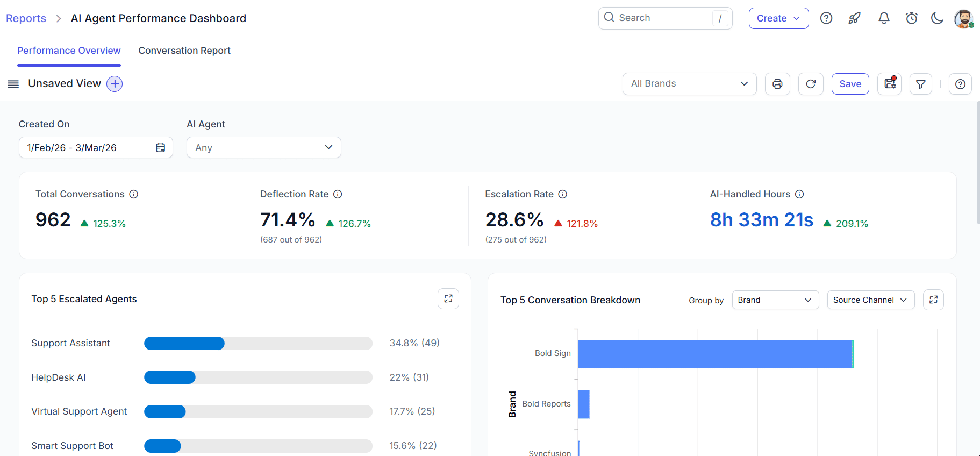
Task: Show info for Escalation Rate
Action: click(x=563, y=194)
